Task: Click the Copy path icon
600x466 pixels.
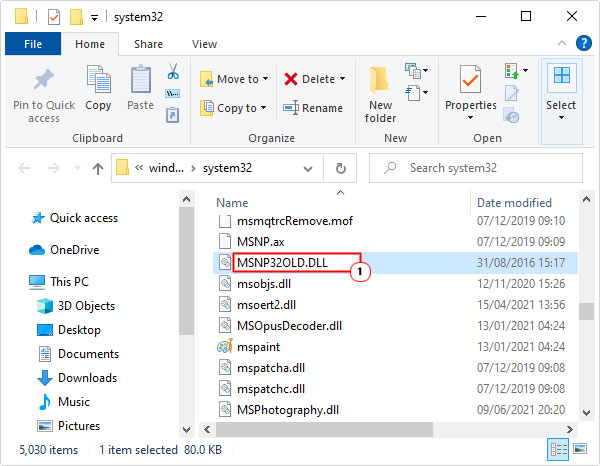Action: (173, 93)
